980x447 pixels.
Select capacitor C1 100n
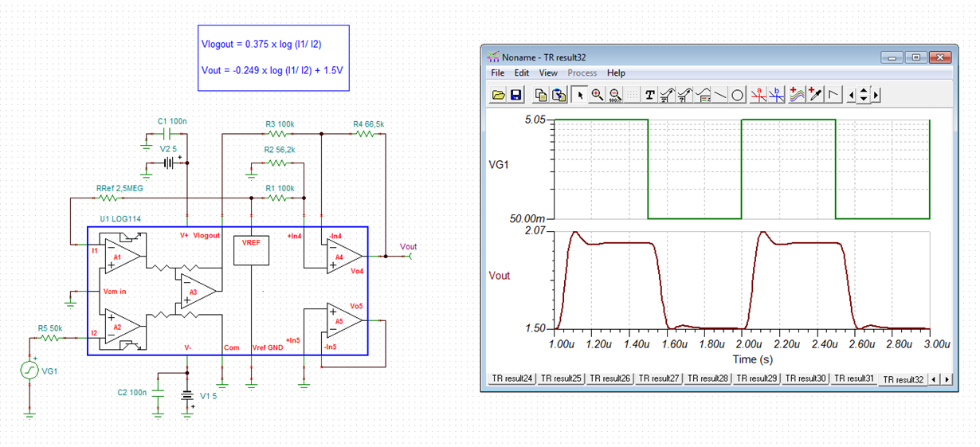click(167, 134)
